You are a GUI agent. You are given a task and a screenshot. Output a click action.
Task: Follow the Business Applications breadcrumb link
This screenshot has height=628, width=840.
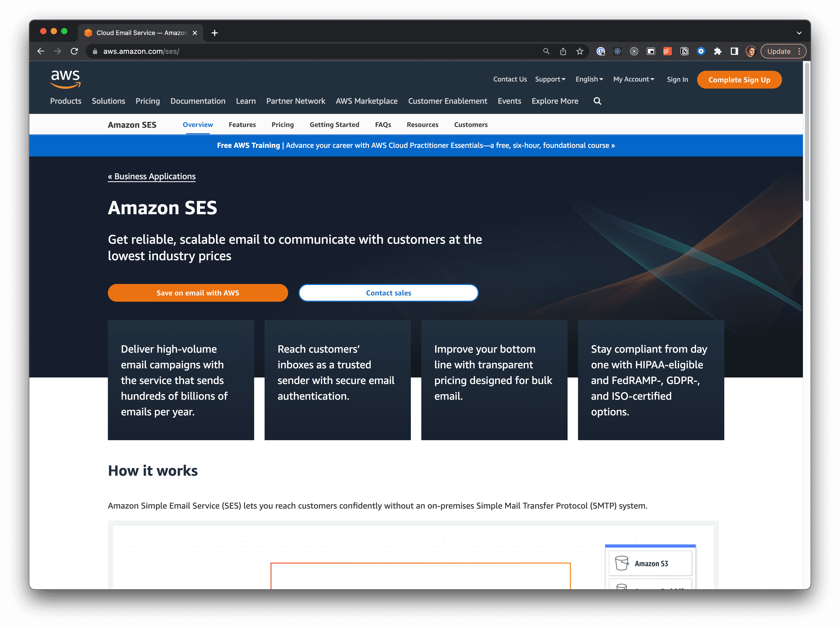click(151, 176)
